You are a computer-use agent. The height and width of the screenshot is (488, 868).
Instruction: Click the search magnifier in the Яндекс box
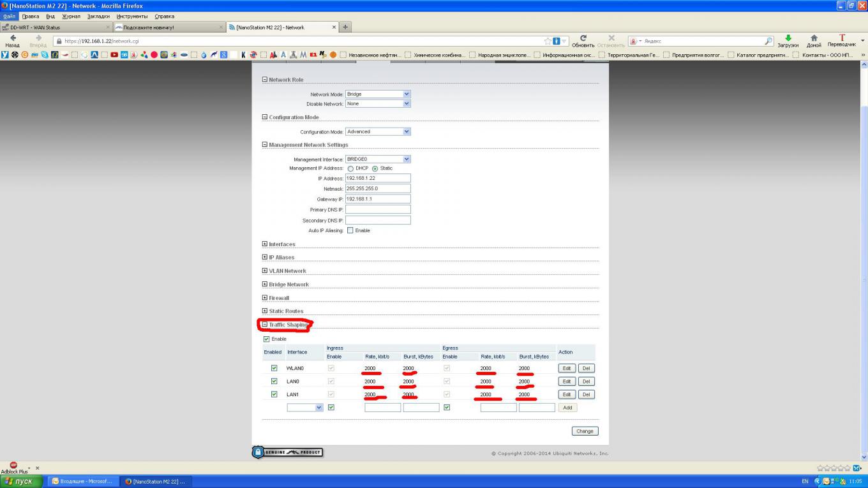click(x=768, y=41)
